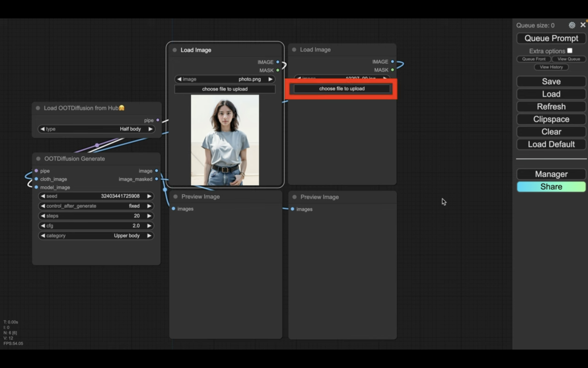Open the Manager menu
The image size is (588, 368).
[551, 174]
